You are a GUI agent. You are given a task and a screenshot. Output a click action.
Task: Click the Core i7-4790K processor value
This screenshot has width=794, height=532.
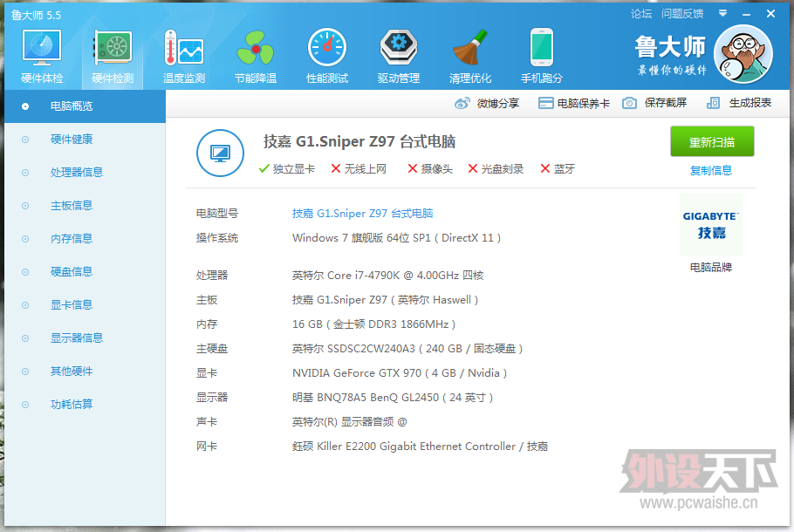388,276
